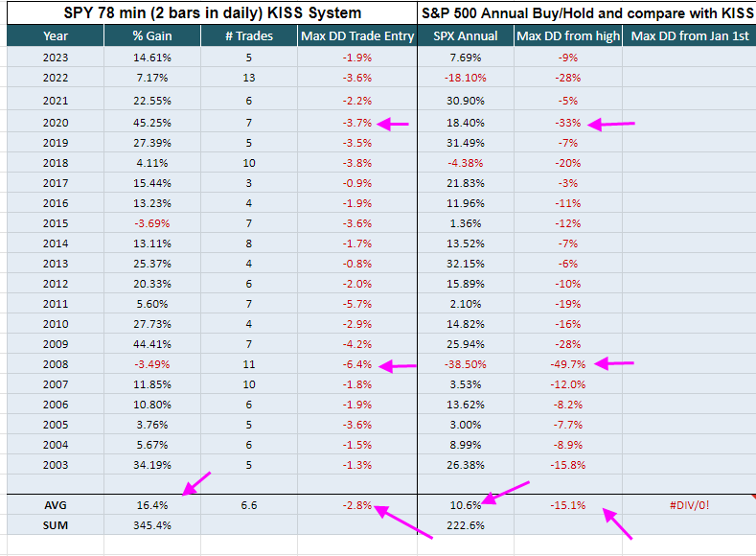Select the #DIV/0! error cell
Screen dimensions: 756x556
tap(690, 505)
